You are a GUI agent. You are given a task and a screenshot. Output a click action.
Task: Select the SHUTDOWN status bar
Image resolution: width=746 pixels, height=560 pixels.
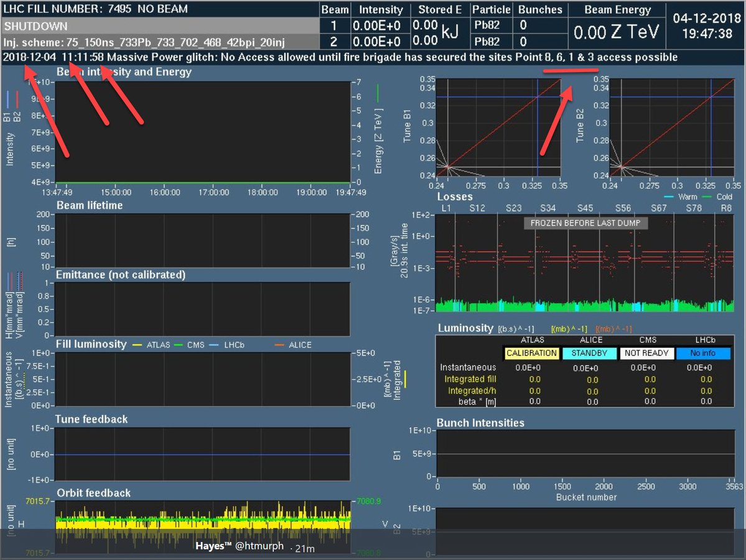point(161,26)
